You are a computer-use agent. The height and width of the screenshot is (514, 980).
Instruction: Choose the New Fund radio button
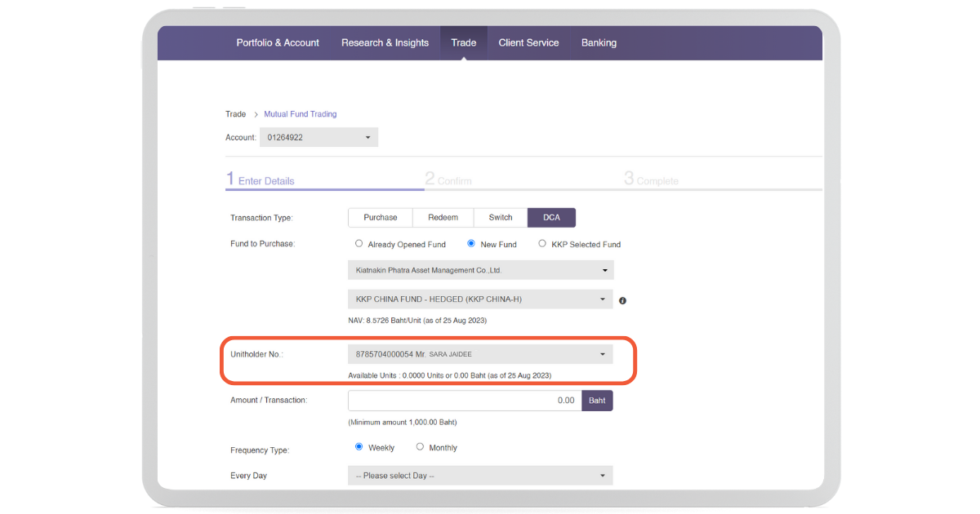(471, 244)
